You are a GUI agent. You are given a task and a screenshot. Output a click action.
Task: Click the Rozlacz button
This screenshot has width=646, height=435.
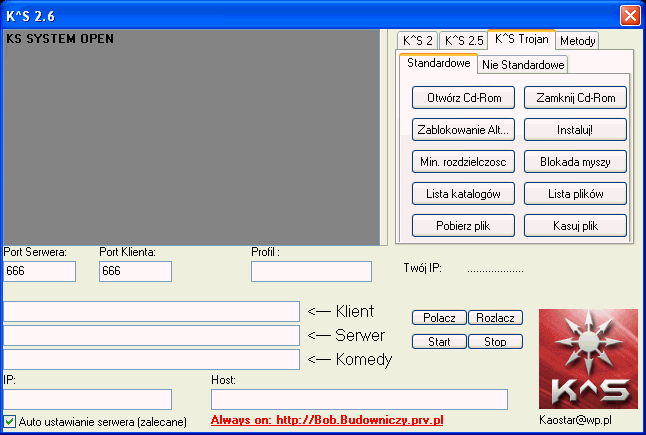495,317
